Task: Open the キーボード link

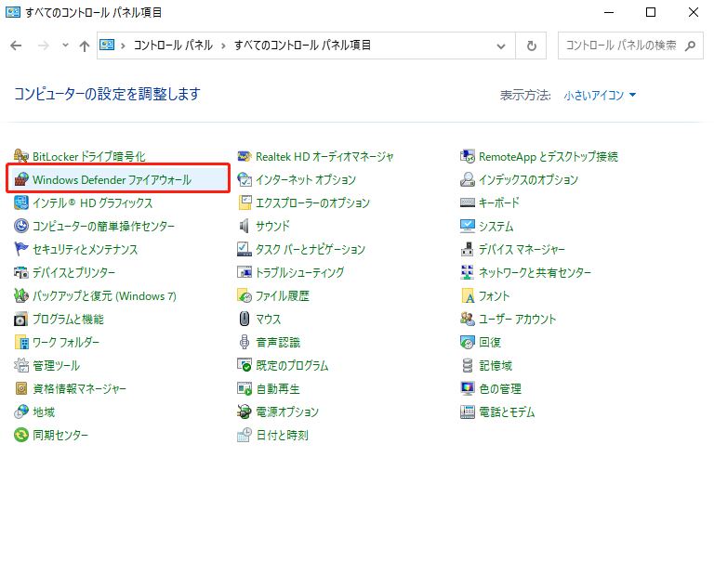Action: point(498,203)
